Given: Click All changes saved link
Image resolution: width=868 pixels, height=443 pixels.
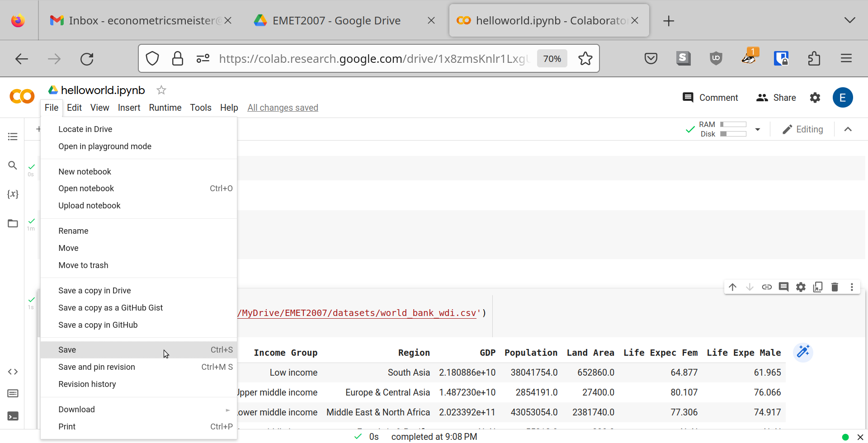Looking at the screenshot, I should (x=283, y=108).
